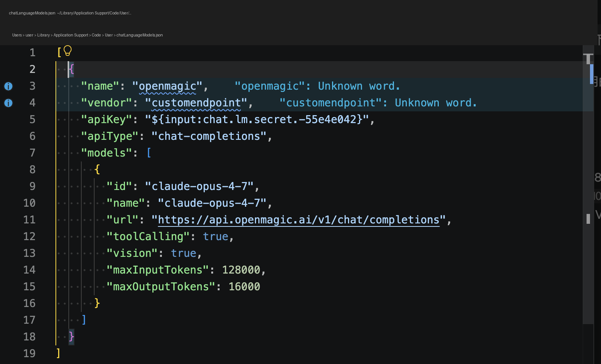Click the "vision" property key

click(x=132, y=253)
